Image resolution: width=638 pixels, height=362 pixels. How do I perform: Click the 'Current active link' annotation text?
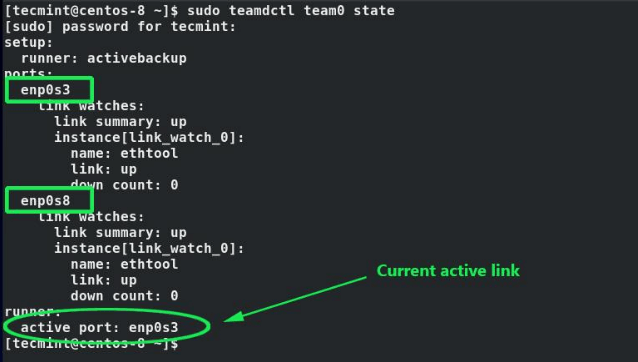click(448, 271)
